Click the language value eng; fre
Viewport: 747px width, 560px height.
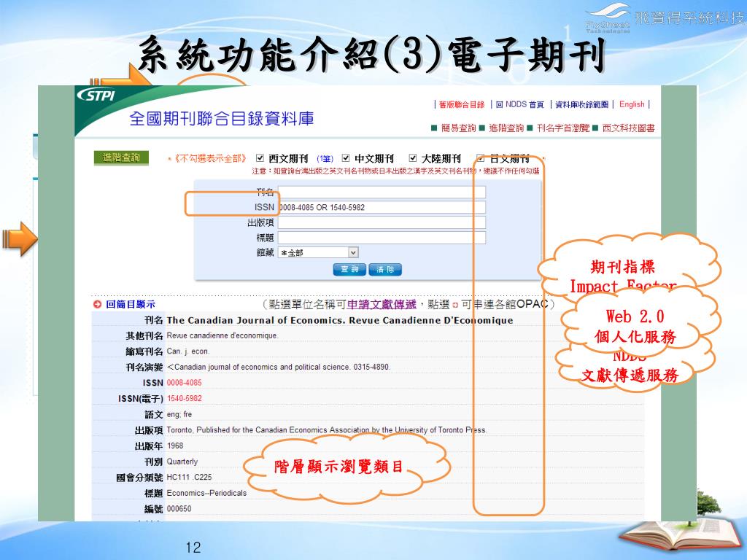pyautogui.click(x=179, y=414)
